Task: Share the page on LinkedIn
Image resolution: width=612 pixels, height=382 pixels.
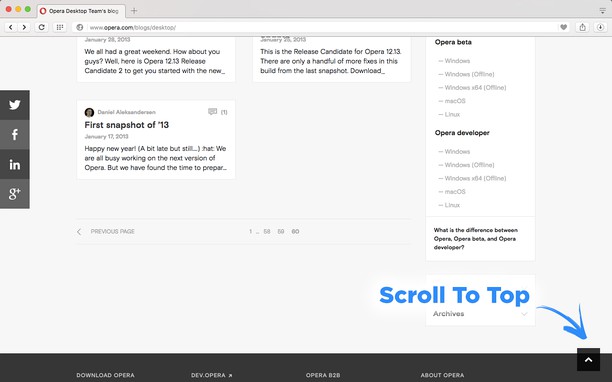Action: (x=14, y=164)
